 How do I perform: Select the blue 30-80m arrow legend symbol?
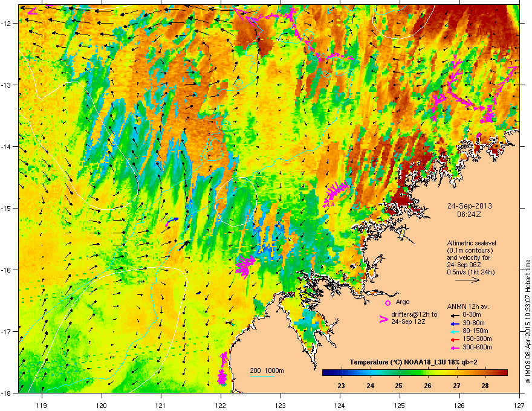[x=455, y=323]
